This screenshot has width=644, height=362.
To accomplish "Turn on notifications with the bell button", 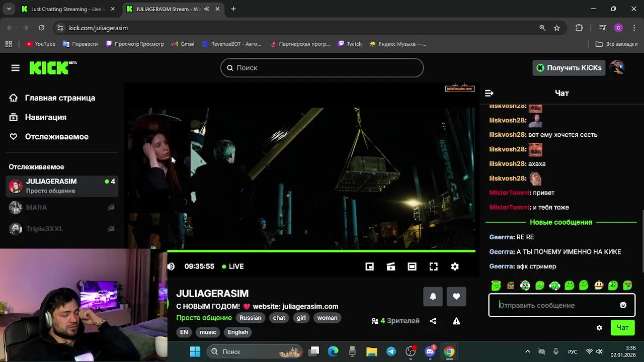I will [x=433, y=297].
